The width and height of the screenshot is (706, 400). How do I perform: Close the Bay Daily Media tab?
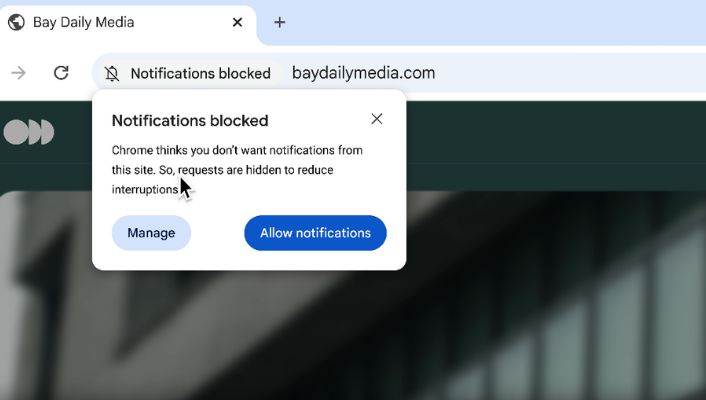(x=237, y=22)
